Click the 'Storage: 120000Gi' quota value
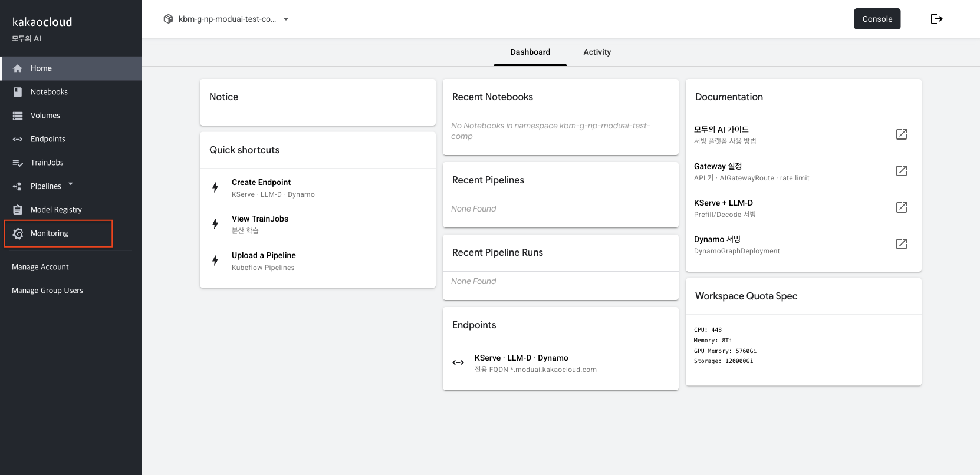 (724, 361)
